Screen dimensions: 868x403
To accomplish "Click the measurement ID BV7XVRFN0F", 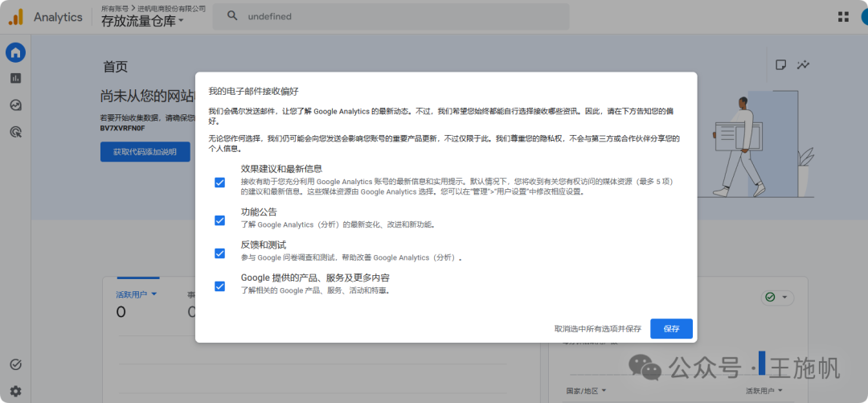I will pos(122,129).
